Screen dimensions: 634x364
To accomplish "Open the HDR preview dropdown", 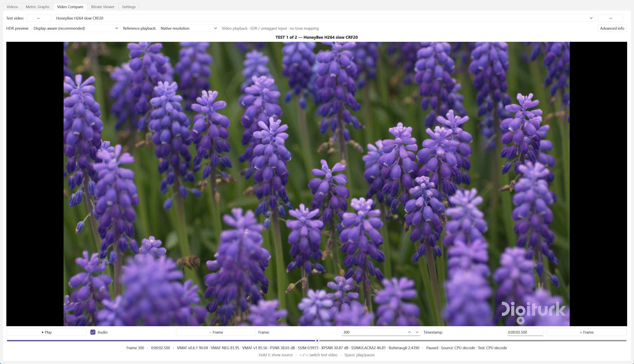I will point(76,28).
